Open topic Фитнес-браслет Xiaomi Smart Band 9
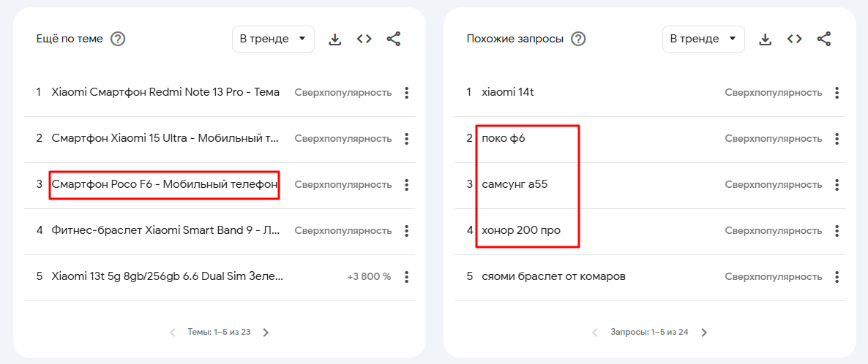868x364 pixels. (165, 230)
